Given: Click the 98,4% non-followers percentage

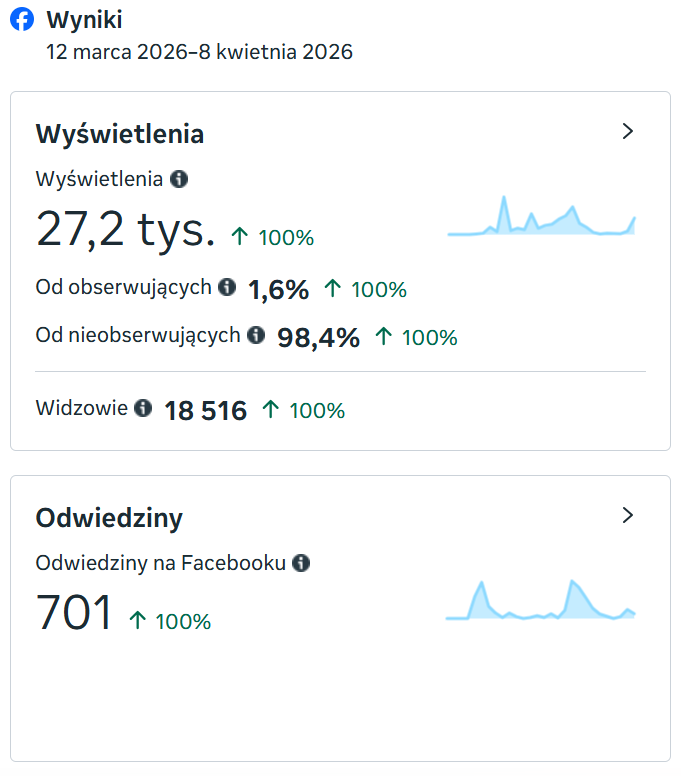Looking at the screenshot, I should coord(318,338).
